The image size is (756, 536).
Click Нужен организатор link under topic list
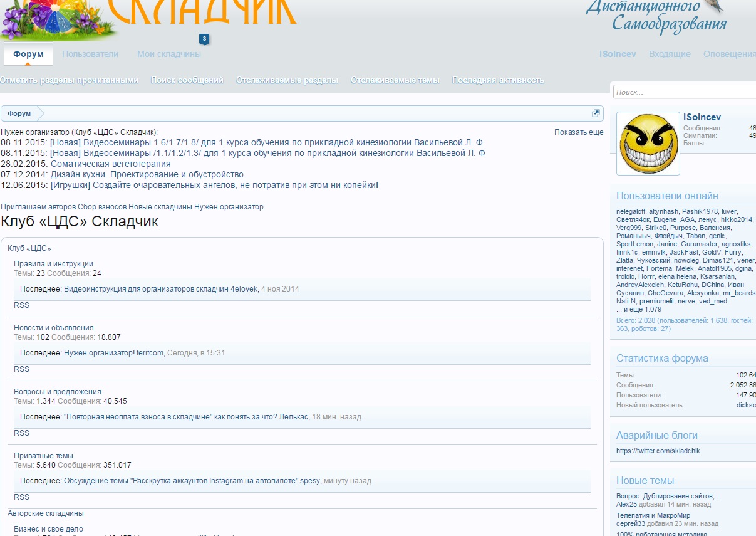pyautogui.click(x=229, y=207)
